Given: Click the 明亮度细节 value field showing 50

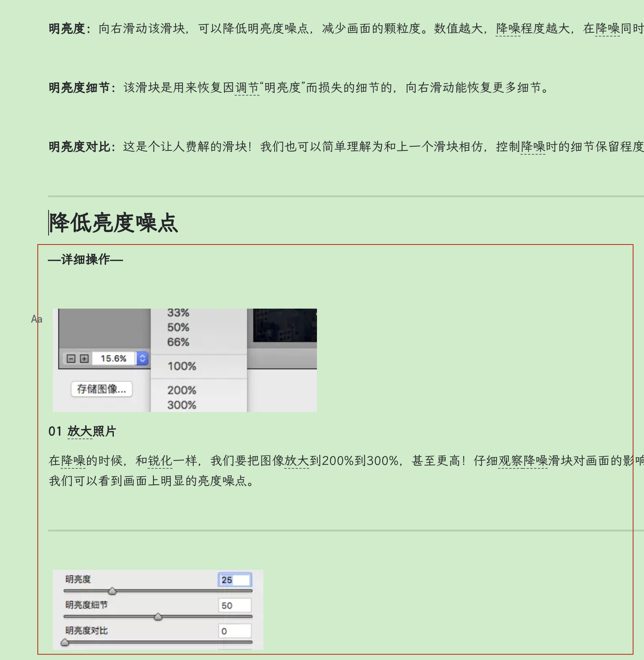Looking at the screenshot, I should (x=235, y=606).
